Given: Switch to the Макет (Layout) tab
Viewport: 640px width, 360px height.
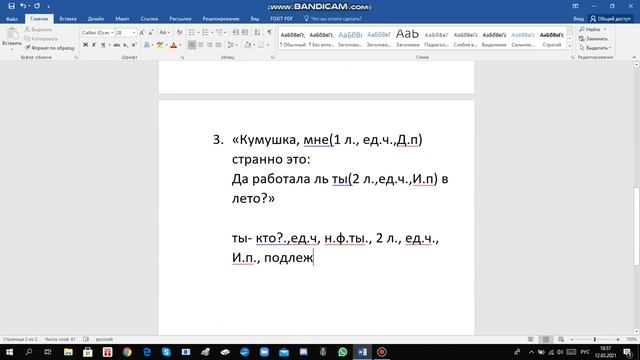Looking at the screenshot, I should point(122,19).
